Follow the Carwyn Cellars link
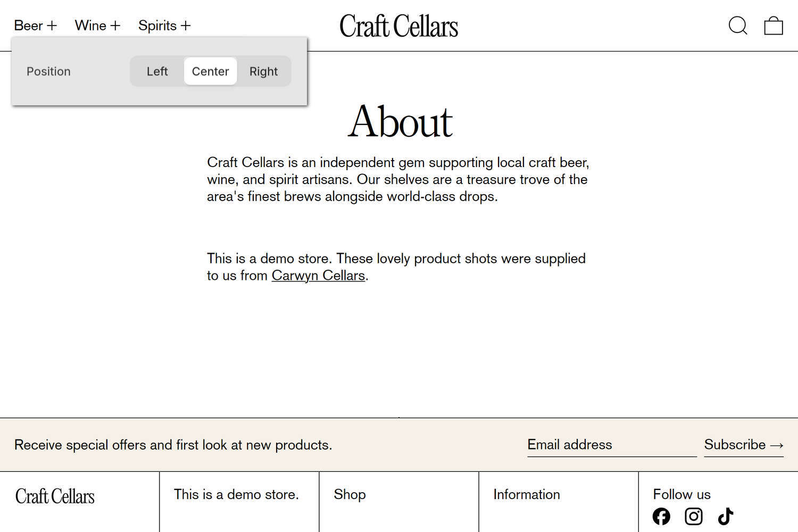This screenshot has width=798, height=532. click(x=318, y=276)
